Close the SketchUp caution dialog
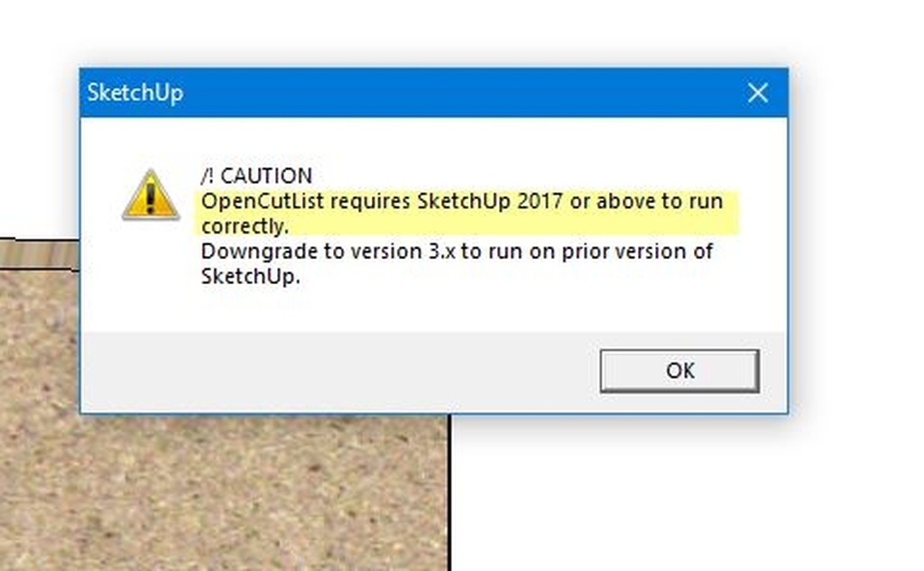This screenshot has width=924, height=571. 758,93
